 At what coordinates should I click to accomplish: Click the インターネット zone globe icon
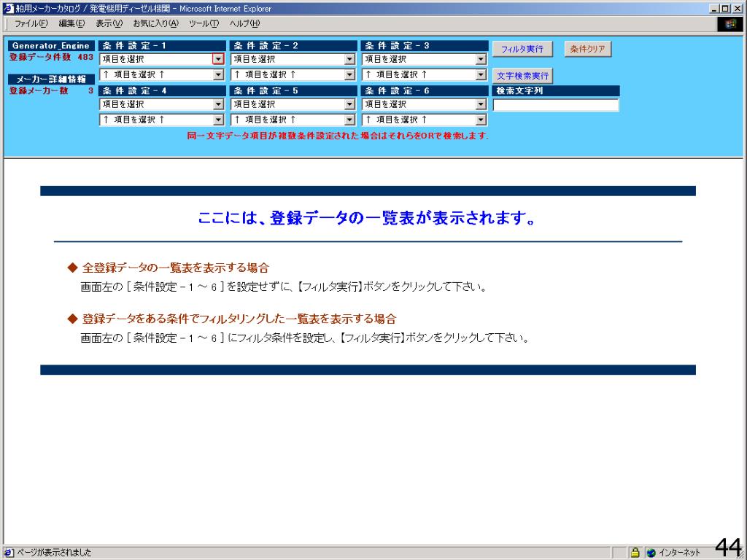pyautogui.click(x=649, y=552)
